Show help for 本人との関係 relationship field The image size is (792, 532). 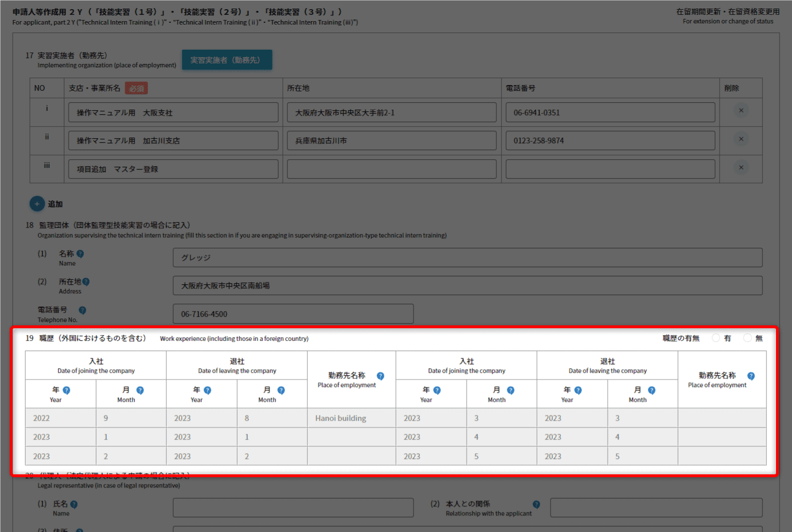point(536,504)
